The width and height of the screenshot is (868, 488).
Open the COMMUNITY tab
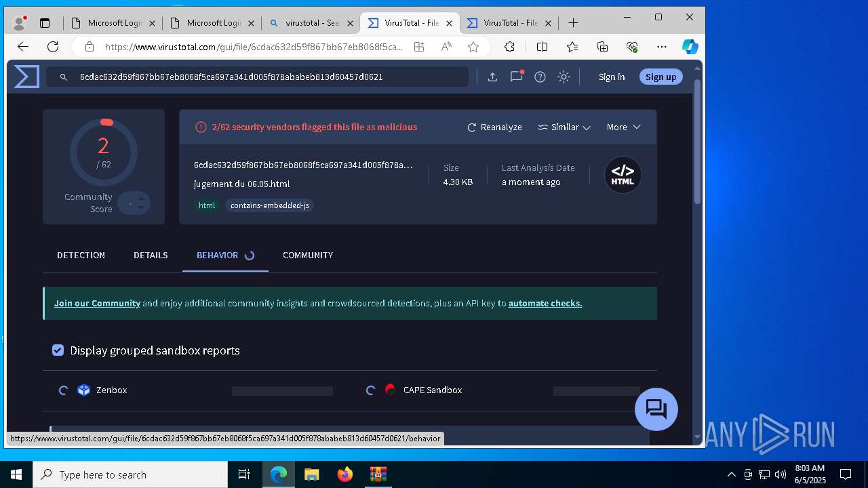click(308, 256)
